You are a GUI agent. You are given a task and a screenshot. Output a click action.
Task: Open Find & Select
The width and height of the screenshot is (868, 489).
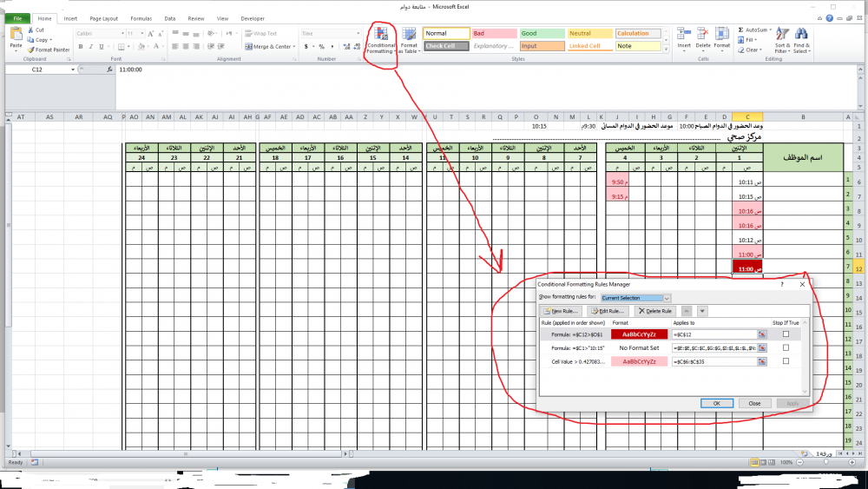[x=801, y=40]
